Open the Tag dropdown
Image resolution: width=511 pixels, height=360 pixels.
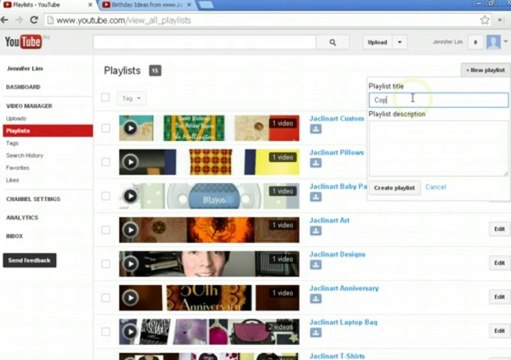131,98
